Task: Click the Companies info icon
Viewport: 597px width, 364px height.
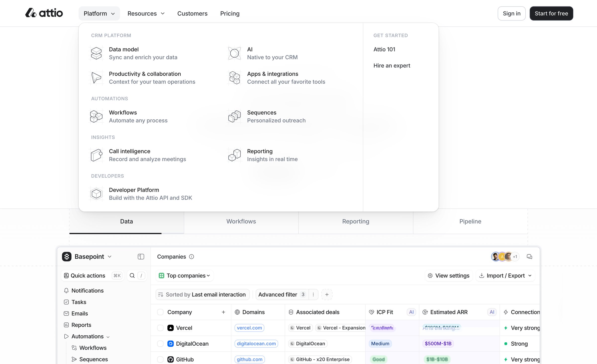Action: click(x=192, y=257)
